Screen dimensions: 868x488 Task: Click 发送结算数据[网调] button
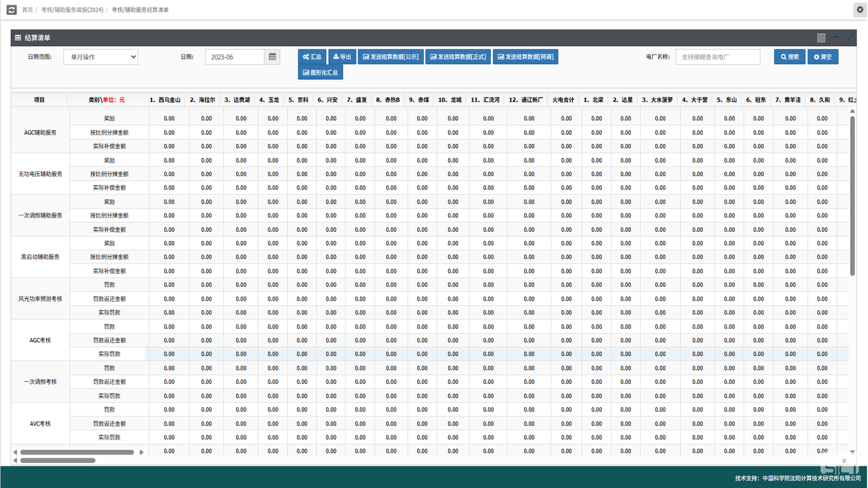pyautogui.click(x=525, y=57)
